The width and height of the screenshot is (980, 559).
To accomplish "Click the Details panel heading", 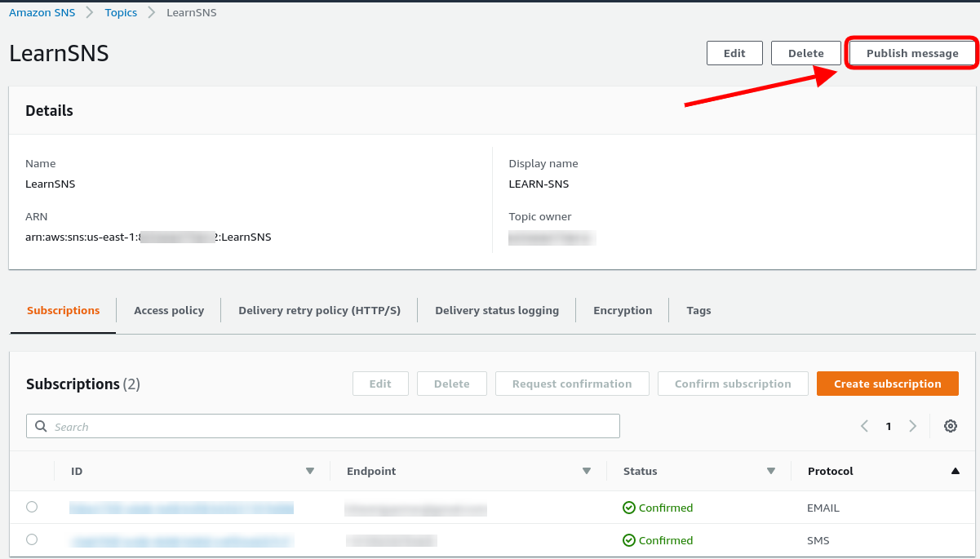I will coord(49,110).
